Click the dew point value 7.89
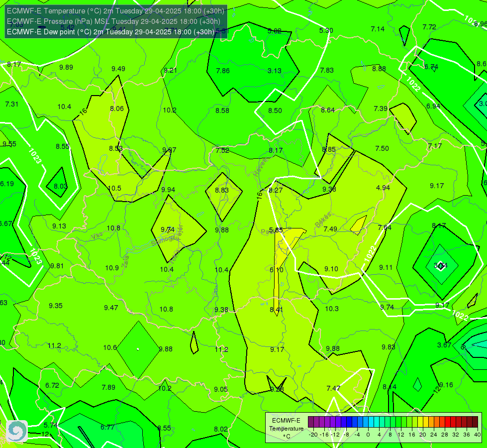Viewport: 487px width, 448px height. [108, 387]
